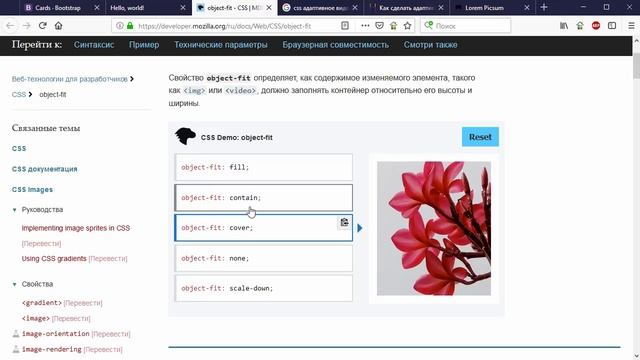The image size is (640, 360).
Task: Close the Lorem Picsum tab
Action: click(x=527, y=8)
